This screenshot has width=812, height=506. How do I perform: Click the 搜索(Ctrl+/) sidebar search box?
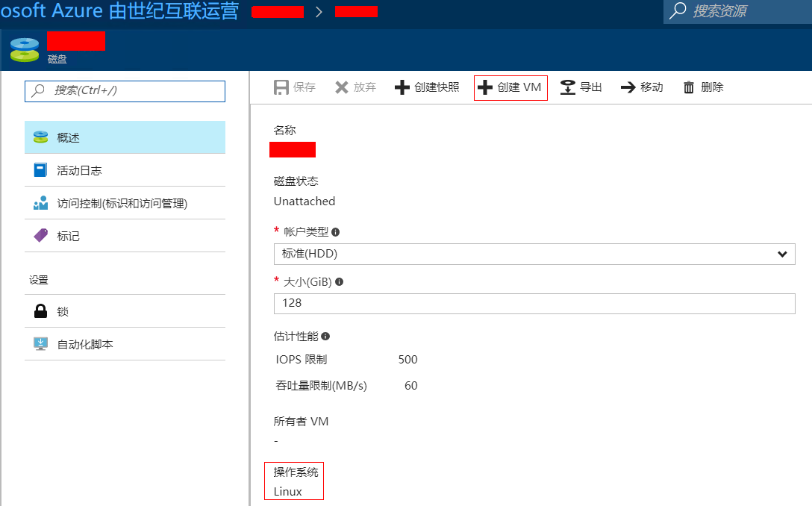click(125, 90)
